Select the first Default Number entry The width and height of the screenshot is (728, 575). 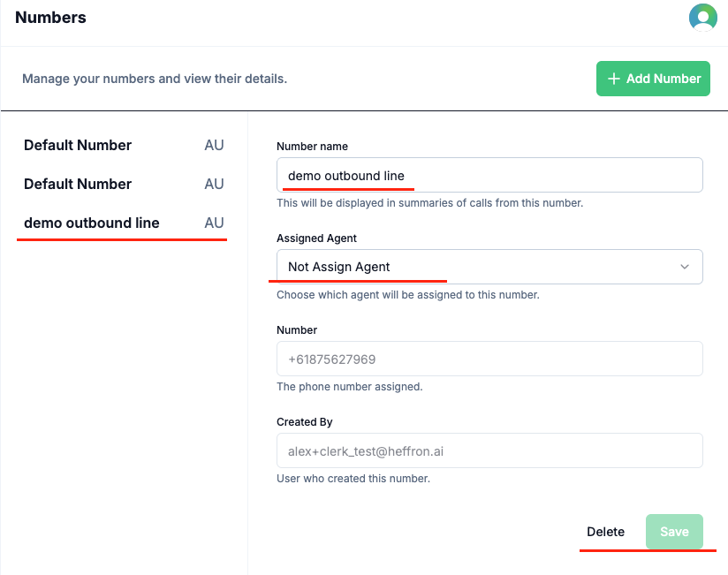click(124, 145)
